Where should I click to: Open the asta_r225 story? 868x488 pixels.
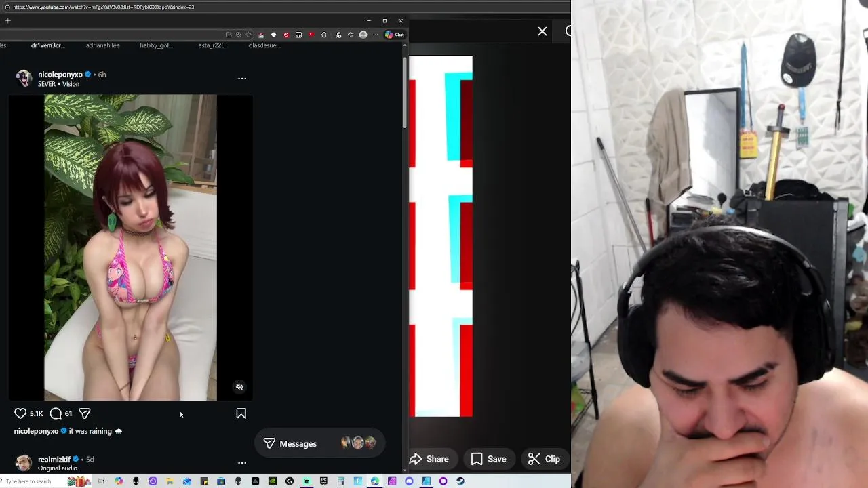click(212, 45)
